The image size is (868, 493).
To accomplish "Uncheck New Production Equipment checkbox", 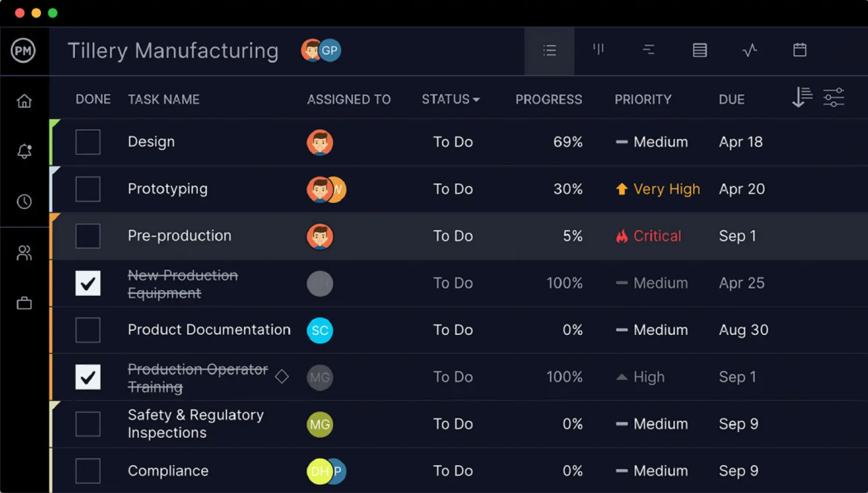I will [x=88, y=283].
